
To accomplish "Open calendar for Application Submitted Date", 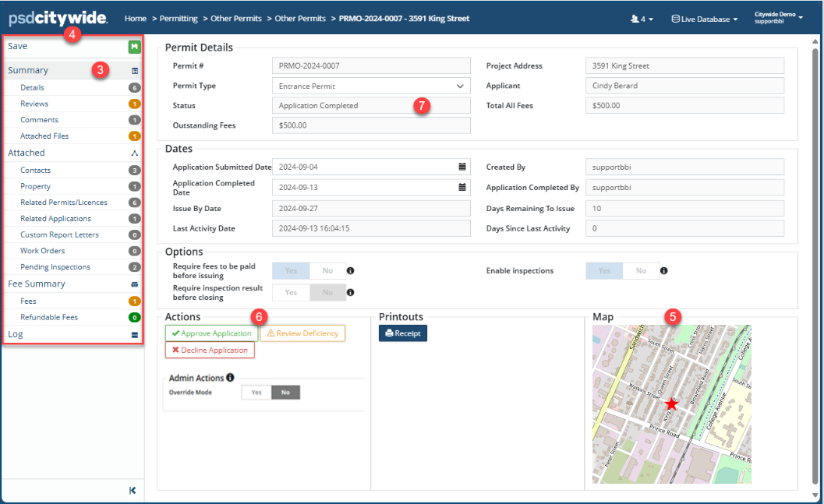I will point(462,167).
